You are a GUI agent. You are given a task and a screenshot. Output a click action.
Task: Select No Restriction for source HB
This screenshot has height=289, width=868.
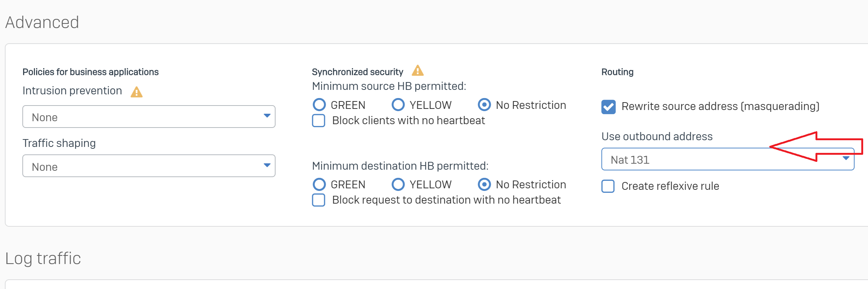point(484,105)
